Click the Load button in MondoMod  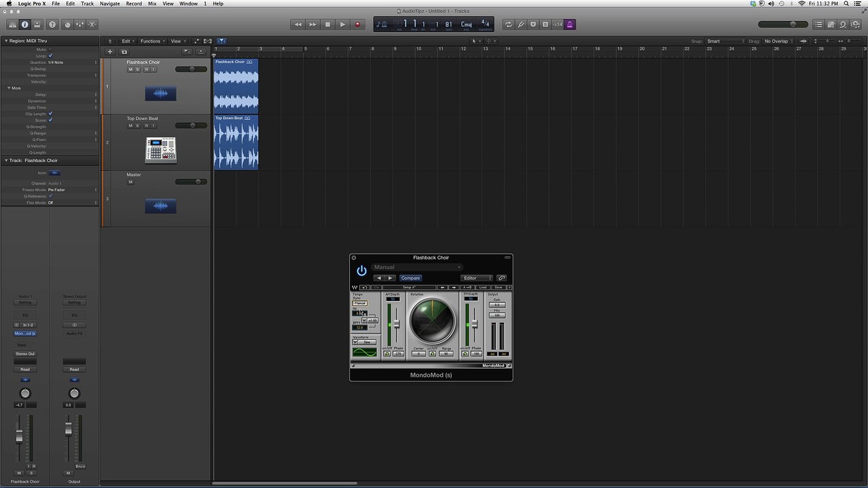pyautogui.click(x=483, y=287)
